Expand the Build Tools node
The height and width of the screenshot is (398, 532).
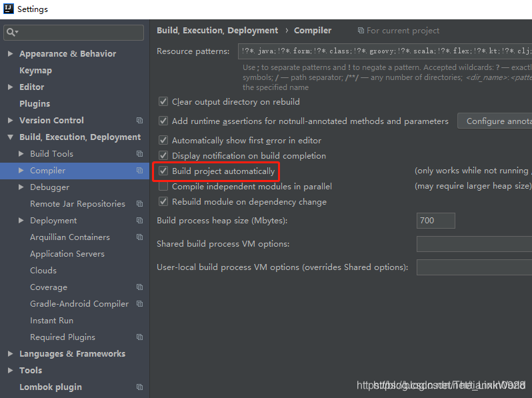[x=21, y=154]
